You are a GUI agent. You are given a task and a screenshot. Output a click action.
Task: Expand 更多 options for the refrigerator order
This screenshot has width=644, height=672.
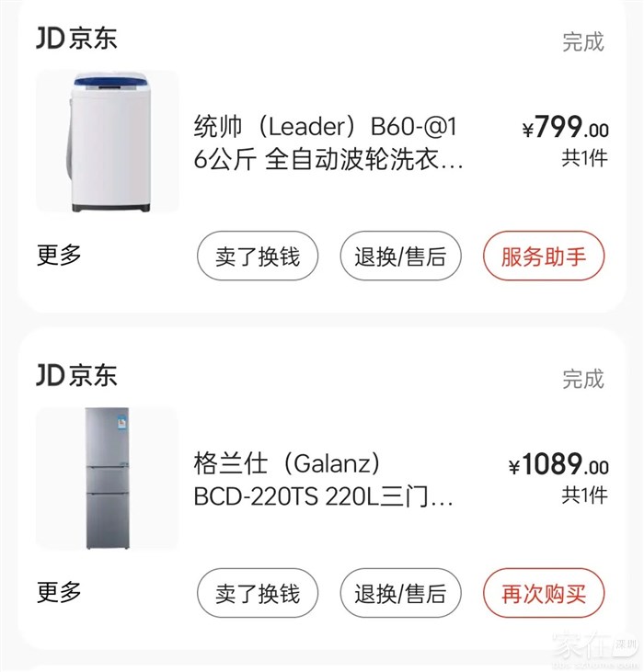tap(60, 592)
